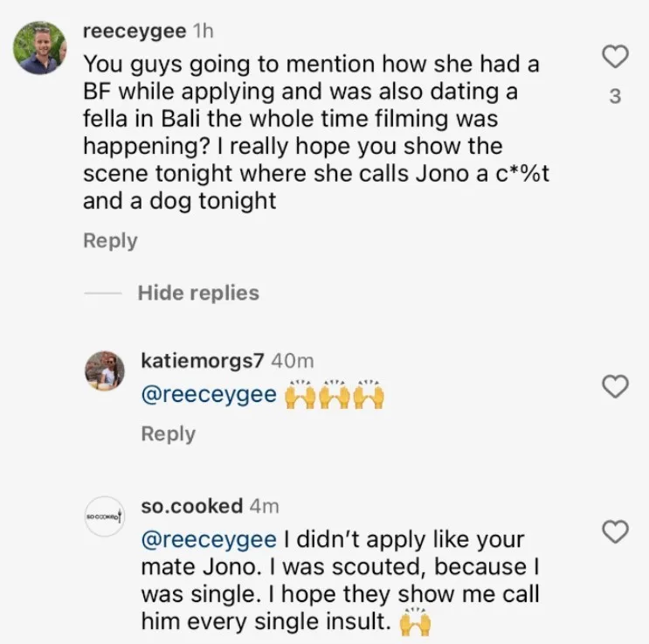
Task: Click the 40m timestamp beside katiemorgs7
Action: pos(292,361)
